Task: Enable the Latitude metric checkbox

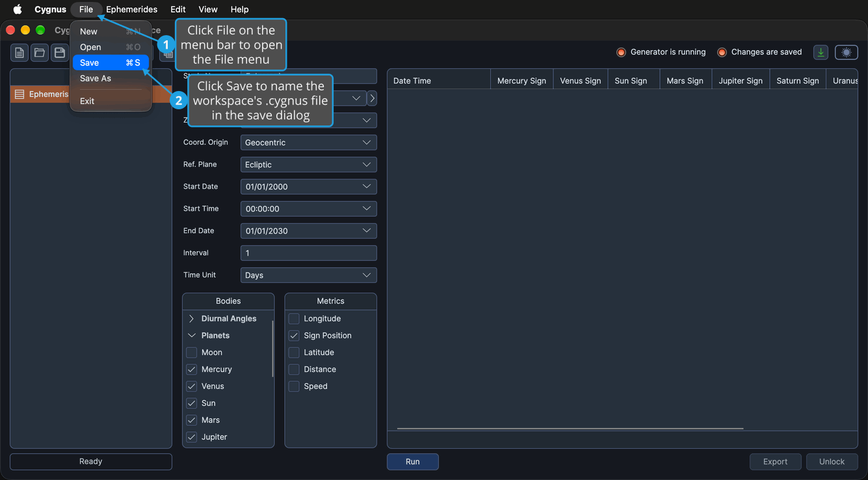Action: pyautogui.click(x=294, y=353)
